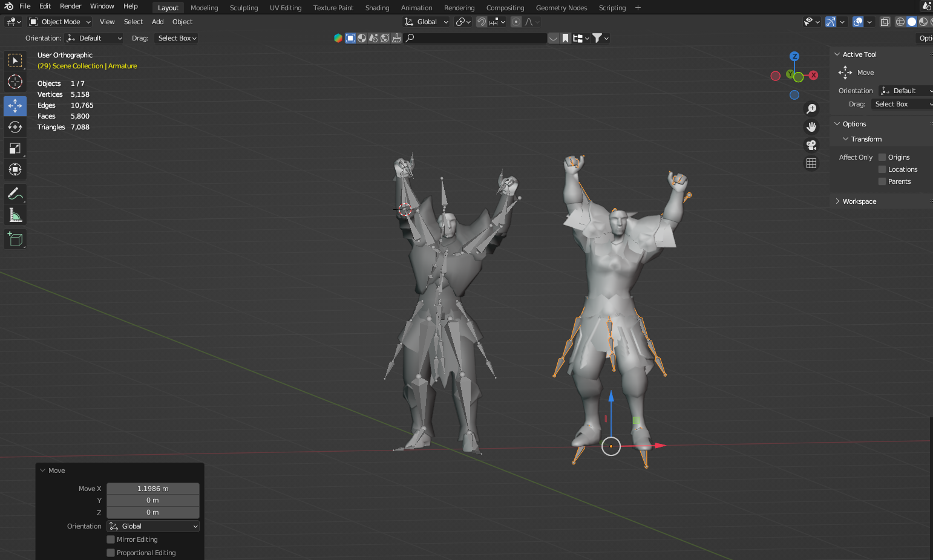933x560 pixels.
Task: Toggle the snapping magnet
Action: [x=482, y=22]
